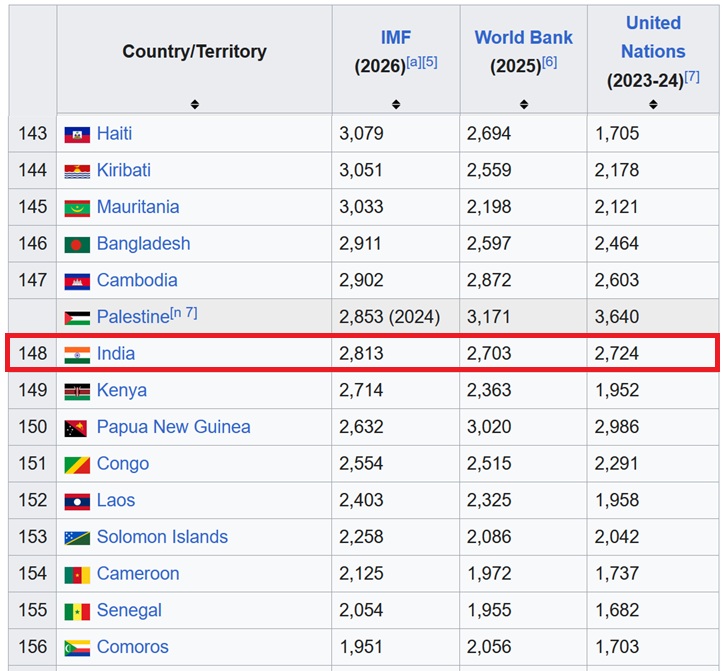Open the Bangladesh country link
The height and width of the screenshot is (671, 725).
(x=143, y=244)
